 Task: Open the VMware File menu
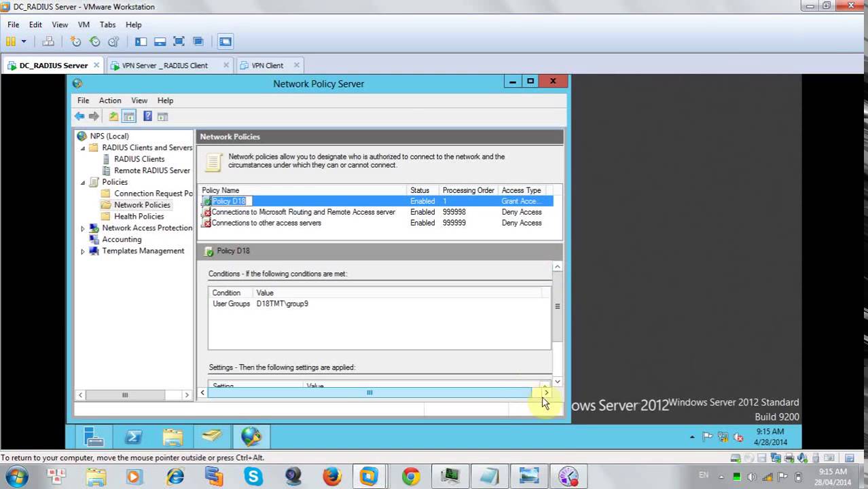point(13,24)
